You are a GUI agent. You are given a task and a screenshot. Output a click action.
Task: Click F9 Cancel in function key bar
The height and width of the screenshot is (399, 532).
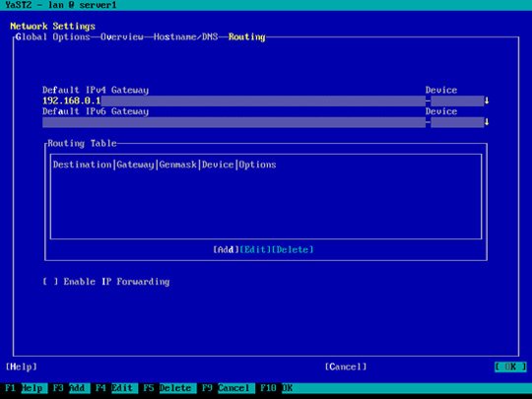point(226,388)
